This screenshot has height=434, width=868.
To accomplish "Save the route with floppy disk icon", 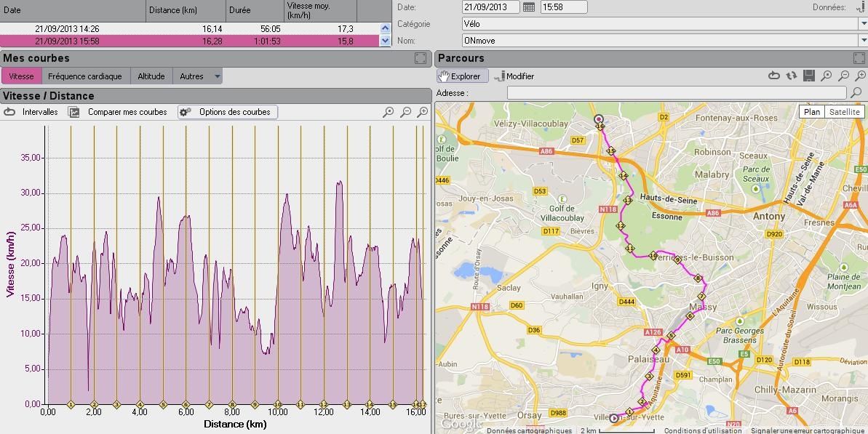I will (x=808, y=76).
